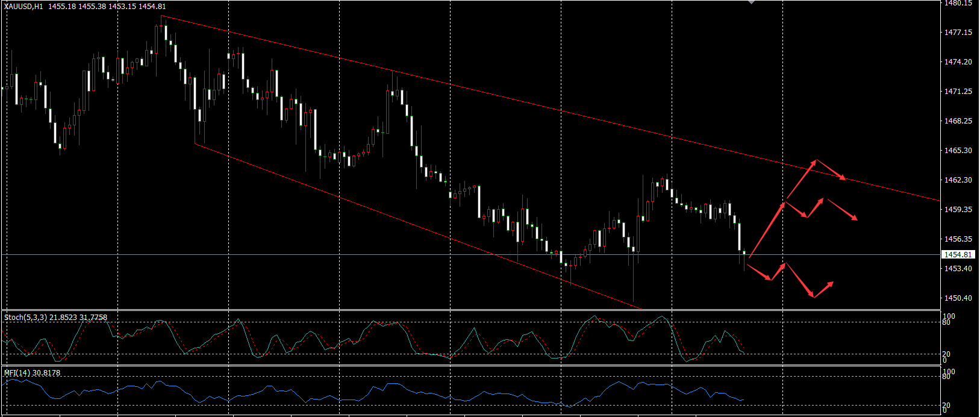Viewport: 980px width, 417px height.
Task: Select the Stoch(5,3,3) indicator label
Action: coord(55,317)
